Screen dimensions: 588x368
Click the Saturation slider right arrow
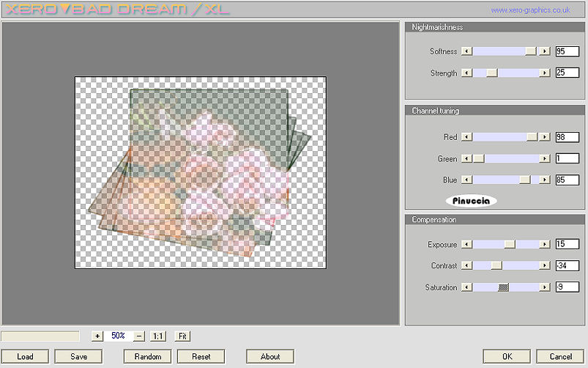545,287
